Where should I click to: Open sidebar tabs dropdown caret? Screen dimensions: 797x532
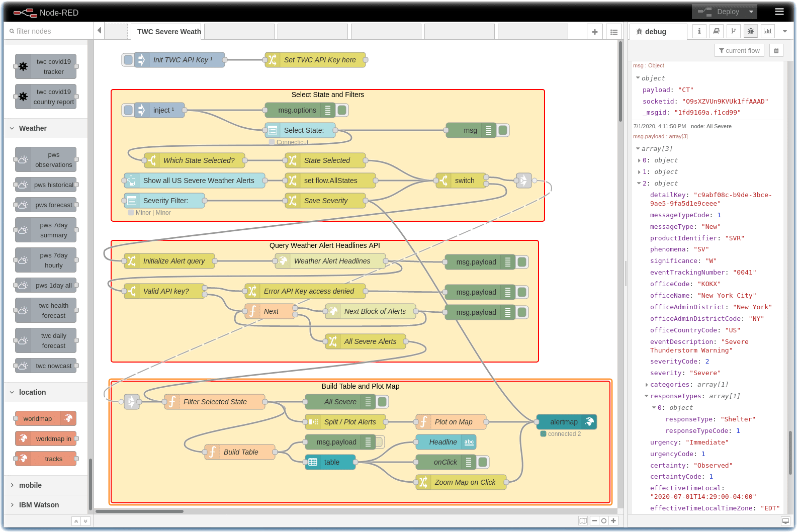784,31
